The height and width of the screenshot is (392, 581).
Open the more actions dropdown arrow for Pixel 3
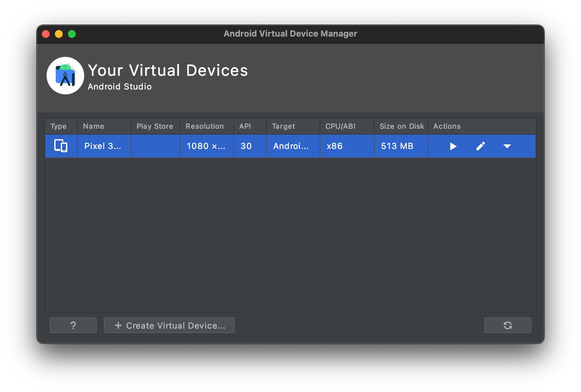point(507,146)
